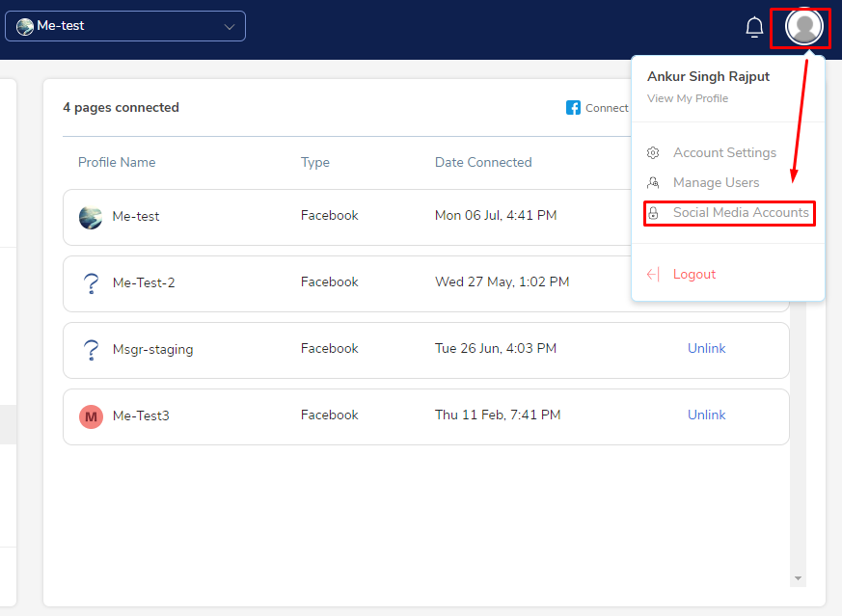
Task: Click the Facebook type in the Me-Test-2 row
Action: [x=329, y=281]
